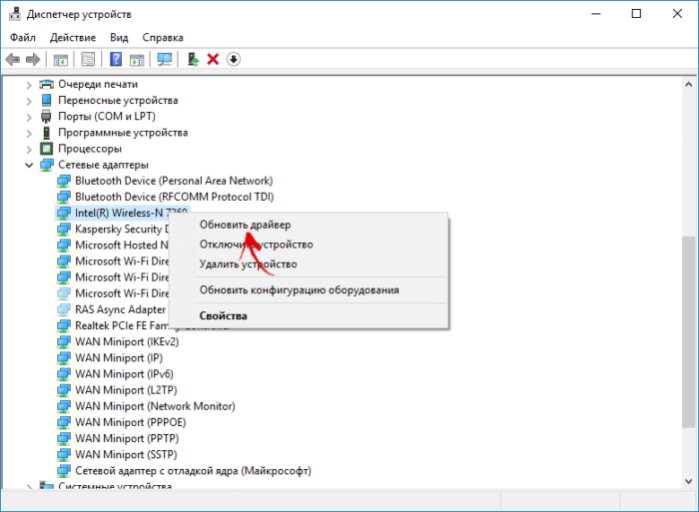Click the circled down-arrow toolbar icon
This screenshot has height=512, width=699.
[x=234, y=59]
